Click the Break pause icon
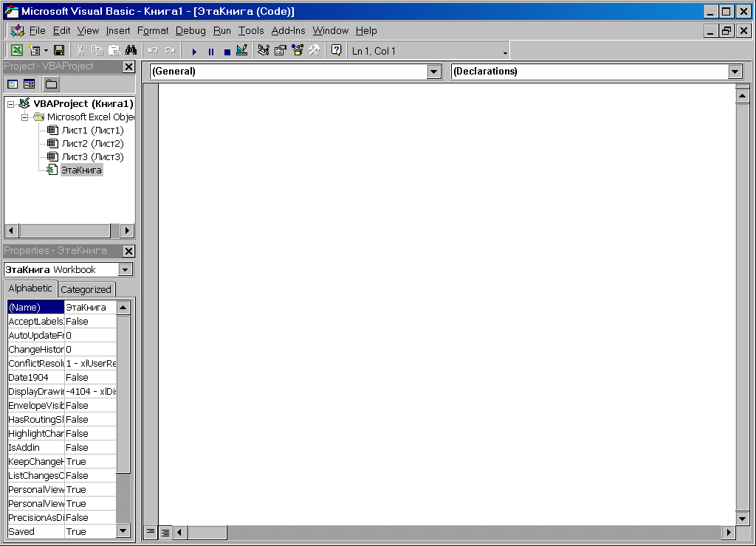 click(x=210, y=51)
